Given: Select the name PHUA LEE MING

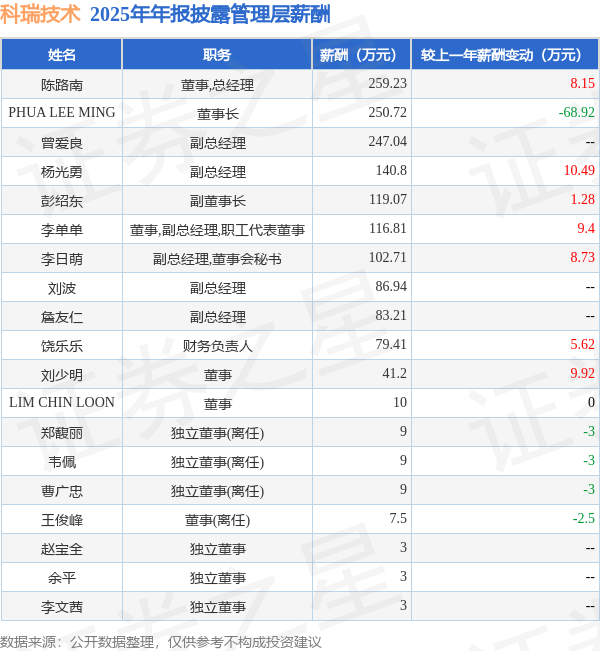Looking at the screenshot, I should (62, 112).
